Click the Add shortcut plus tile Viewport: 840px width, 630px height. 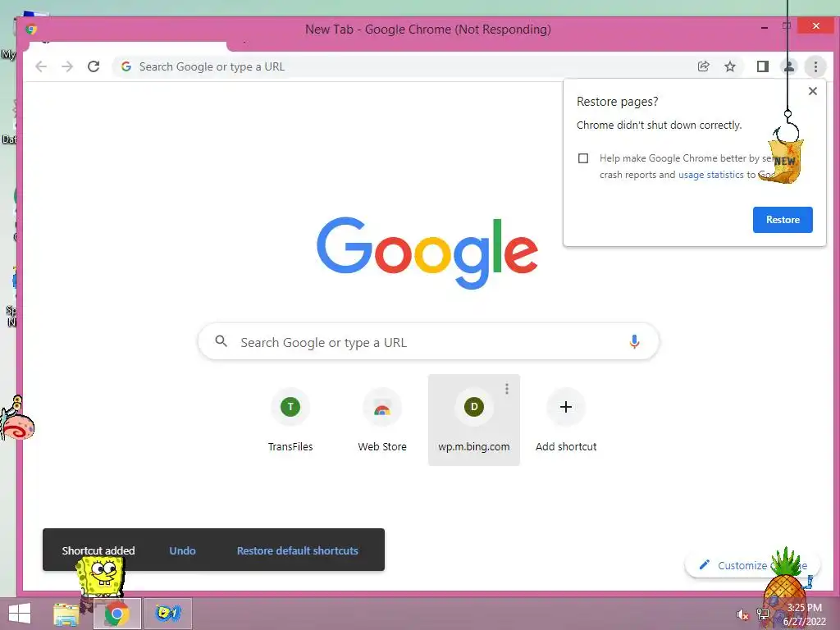(x=566, y=421)
